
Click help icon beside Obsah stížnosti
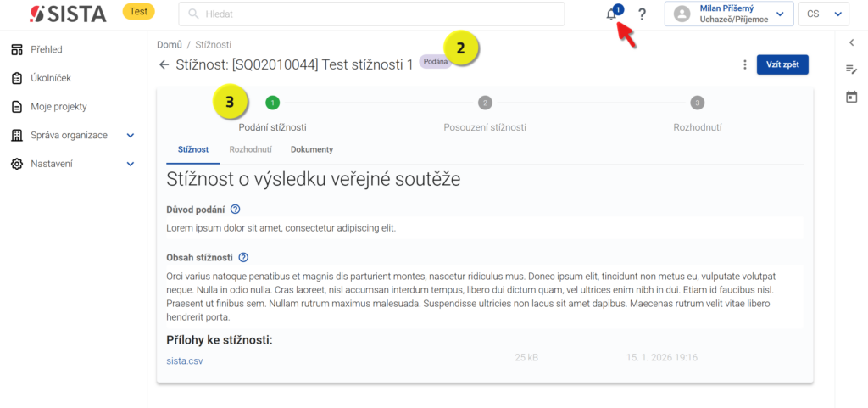coord(243,257)
